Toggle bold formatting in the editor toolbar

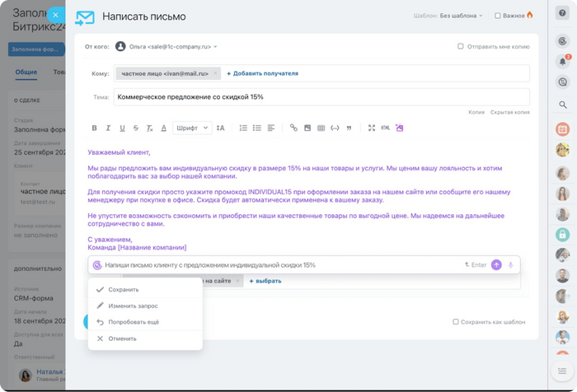pyautogui.click(x=95, y=128)
